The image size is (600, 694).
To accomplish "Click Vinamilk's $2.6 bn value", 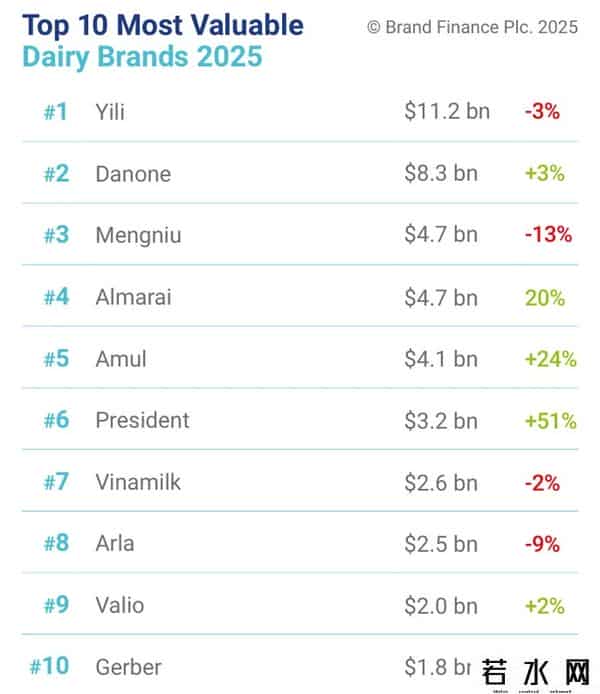I will click(441, 482).
